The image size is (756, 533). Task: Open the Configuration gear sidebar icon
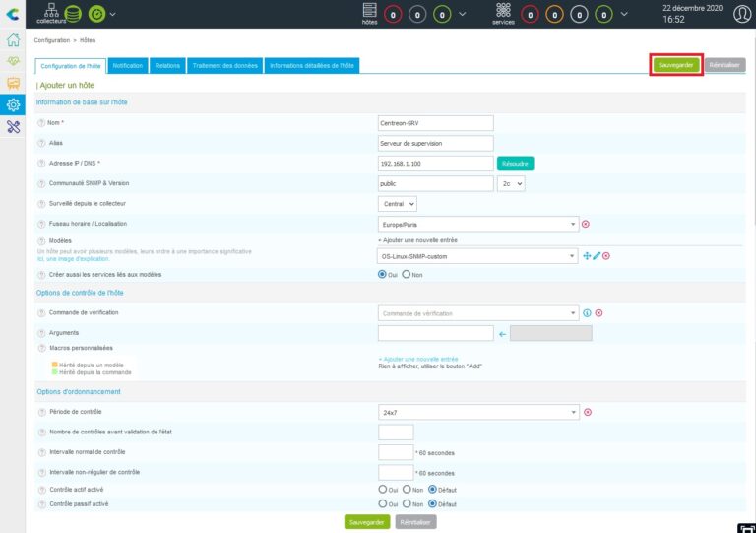tap(13, 104)
